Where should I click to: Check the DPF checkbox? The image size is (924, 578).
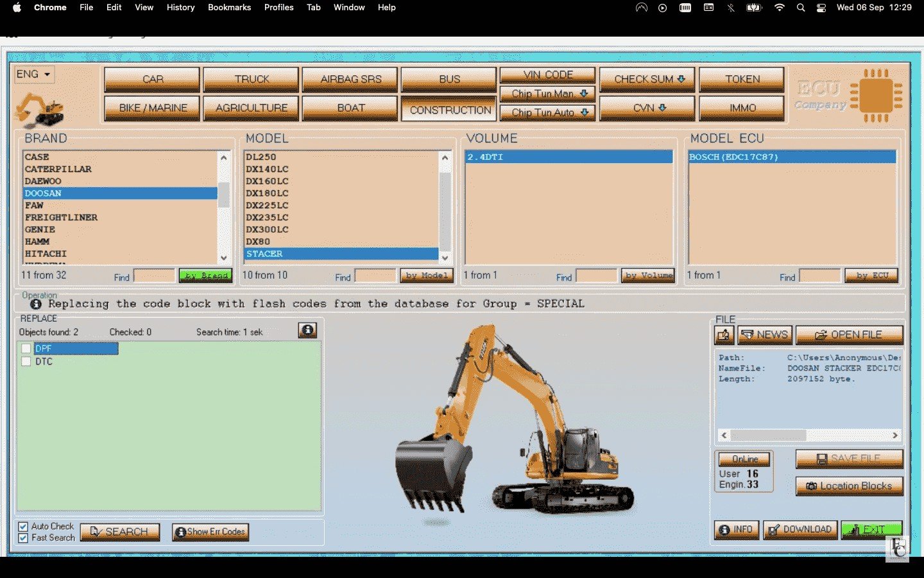click(26, 349)
